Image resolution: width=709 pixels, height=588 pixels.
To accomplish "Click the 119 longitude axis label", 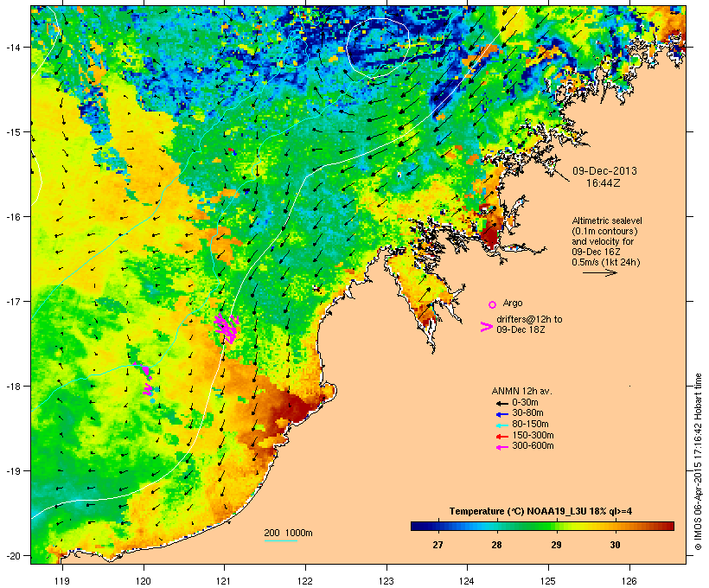I will (x=62, y=581).
